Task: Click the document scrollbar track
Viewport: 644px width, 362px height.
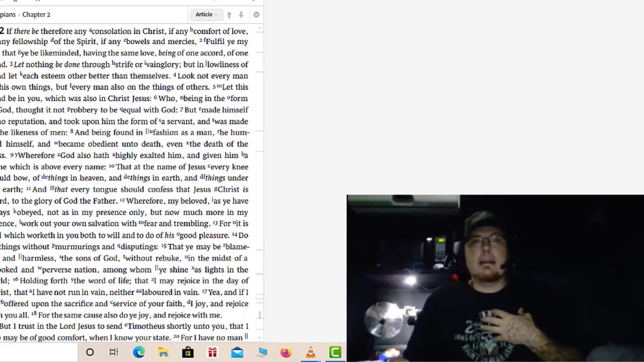Action: coord(260,184)
